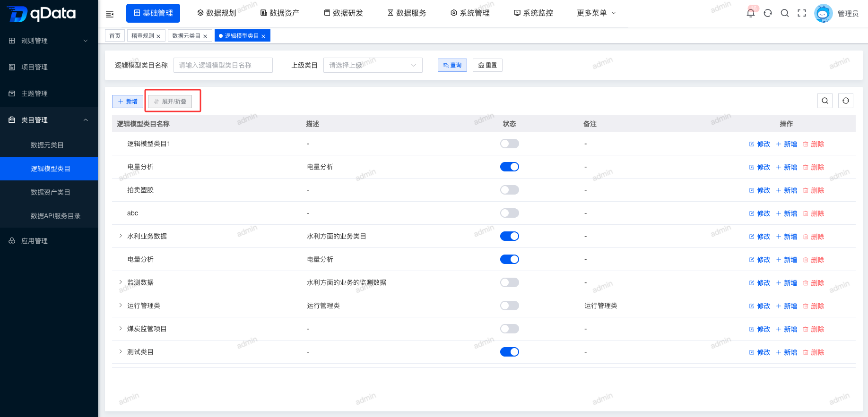Edit the 煤炭监管项目 row

tap(760, 329)
